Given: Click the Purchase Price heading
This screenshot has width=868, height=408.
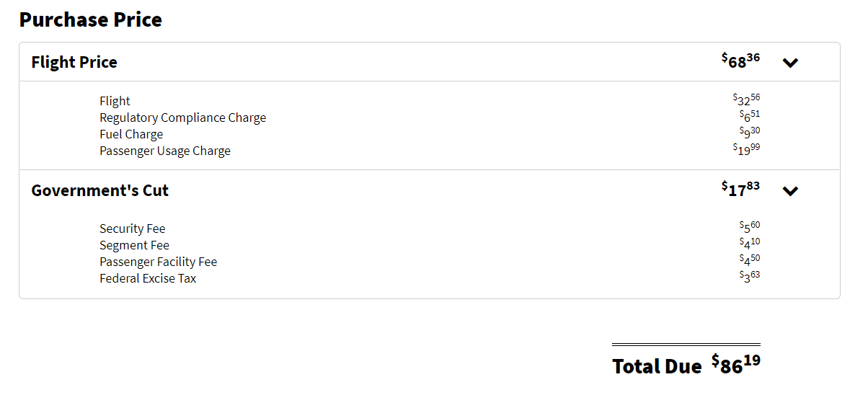Looking at the screenshot, I should (91, 20).
